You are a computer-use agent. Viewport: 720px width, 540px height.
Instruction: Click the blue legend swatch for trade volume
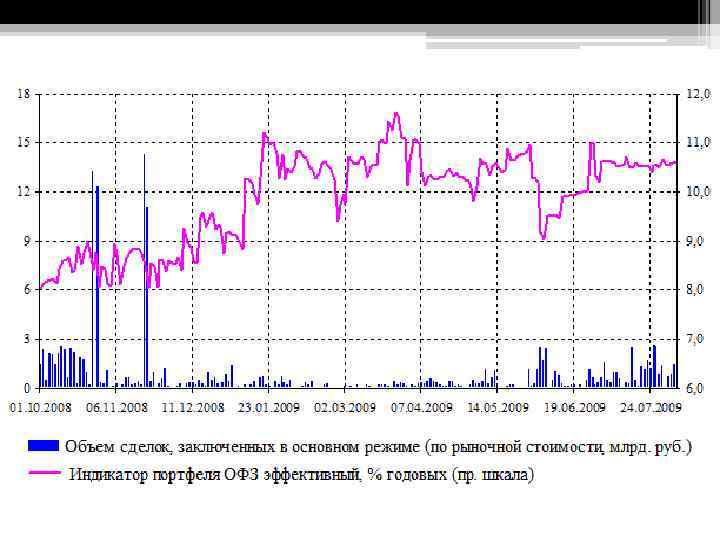coord(43,445)
